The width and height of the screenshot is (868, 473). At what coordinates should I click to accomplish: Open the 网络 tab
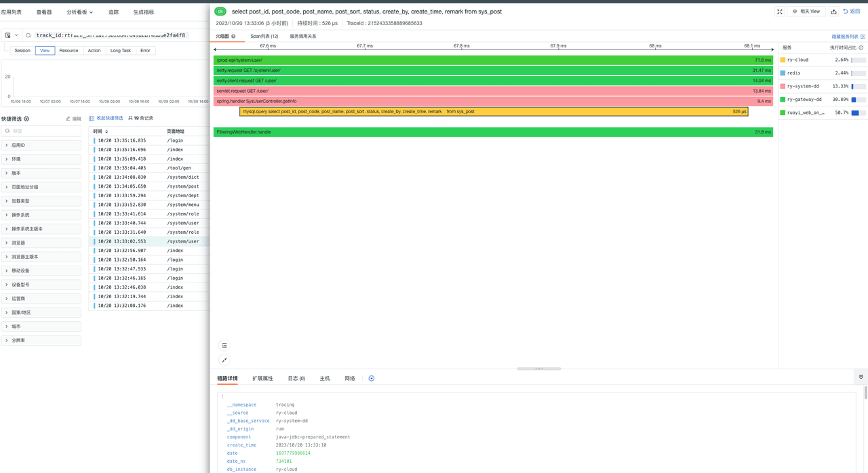[x=350, y=379]
